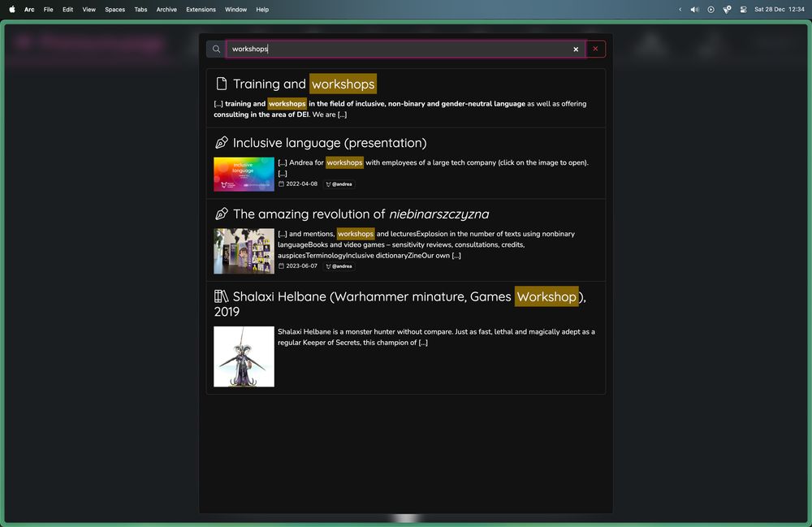The height and width of the screenshot is (527, 812).
Task: Click the books icon beside "Shalaxi Helbane"
Action: click(222, 296)
